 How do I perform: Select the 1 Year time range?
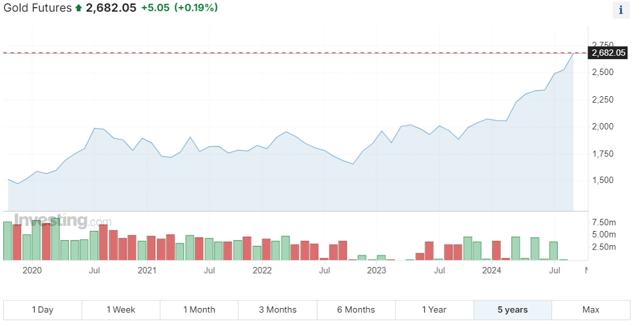[x=434, y=310]
